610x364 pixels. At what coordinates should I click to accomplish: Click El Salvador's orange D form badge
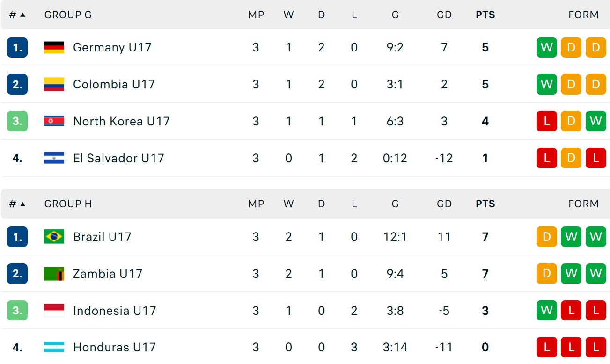(x=571, y=158)
